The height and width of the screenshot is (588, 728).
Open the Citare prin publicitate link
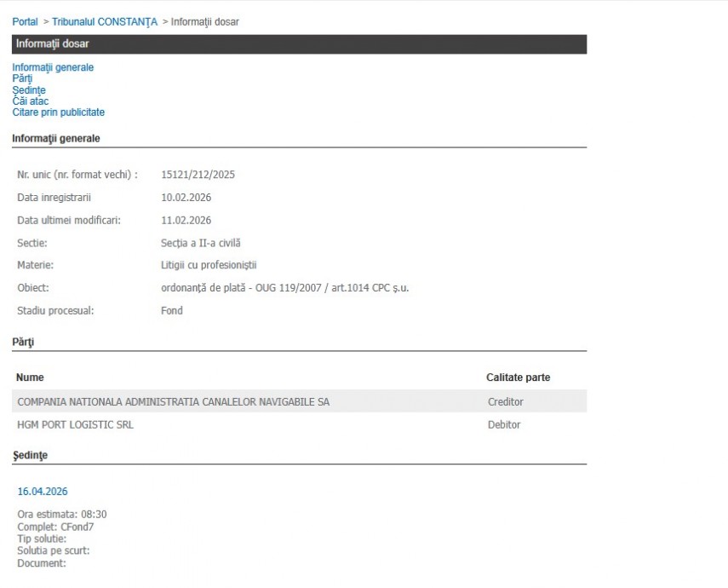(58, 112)
